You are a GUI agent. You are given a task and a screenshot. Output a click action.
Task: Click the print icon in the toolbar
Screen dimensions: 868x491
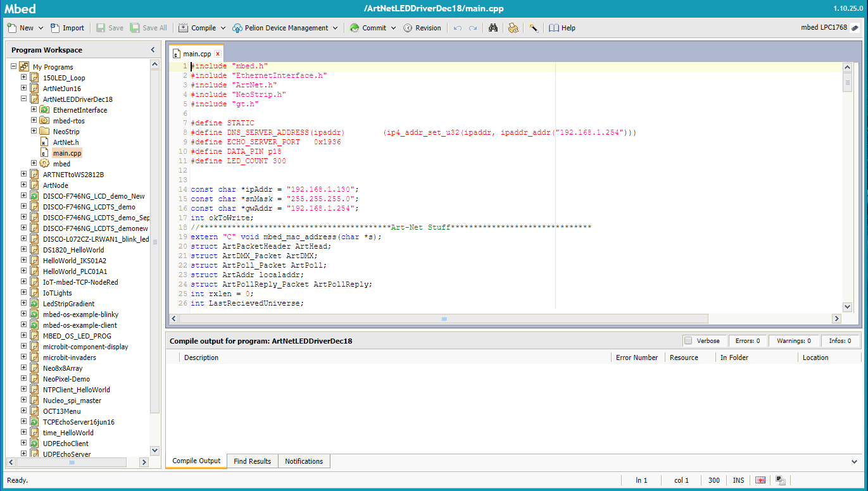click(513, 28)
